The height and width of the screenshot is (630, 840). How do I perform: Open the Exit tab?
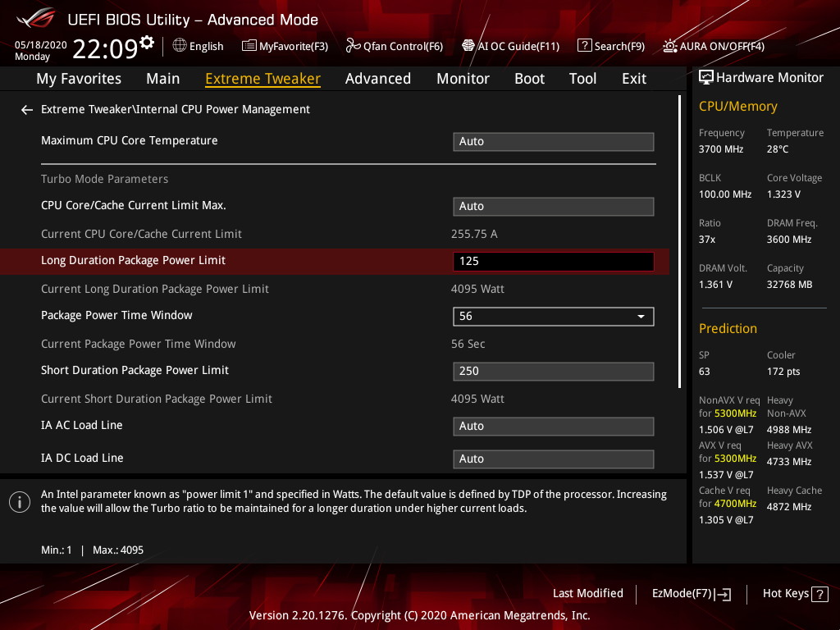point(634,79)
